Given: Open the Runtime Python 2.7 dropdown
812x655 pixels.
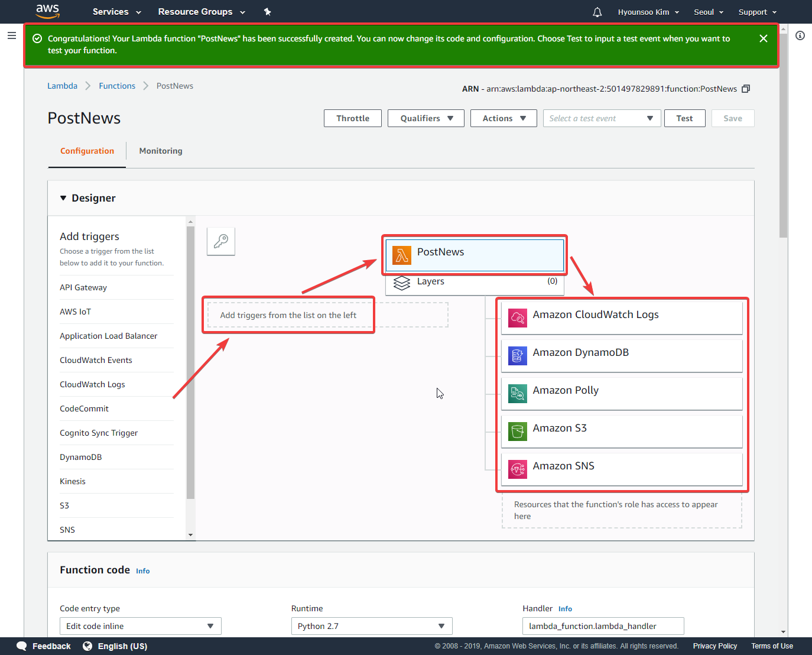Looking at the screenshot, I should pos(372,626).
